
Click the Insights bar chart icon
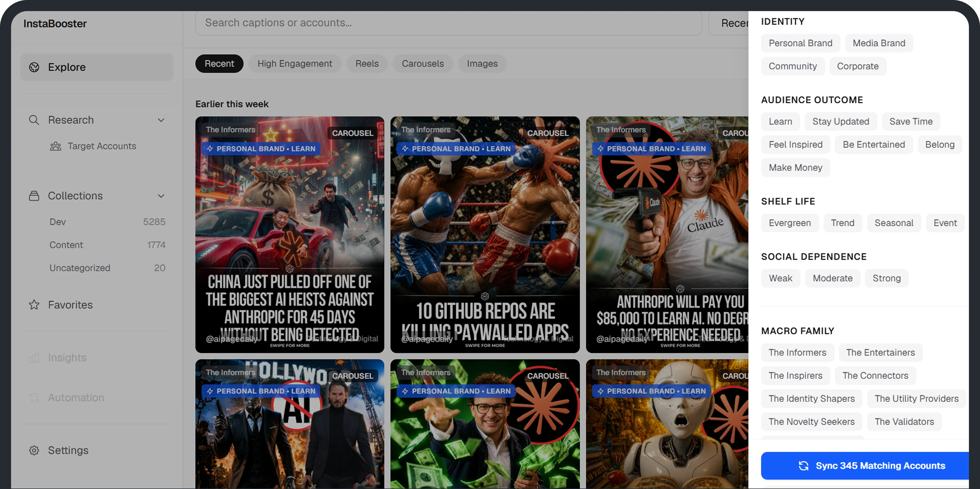coord(34,358)
